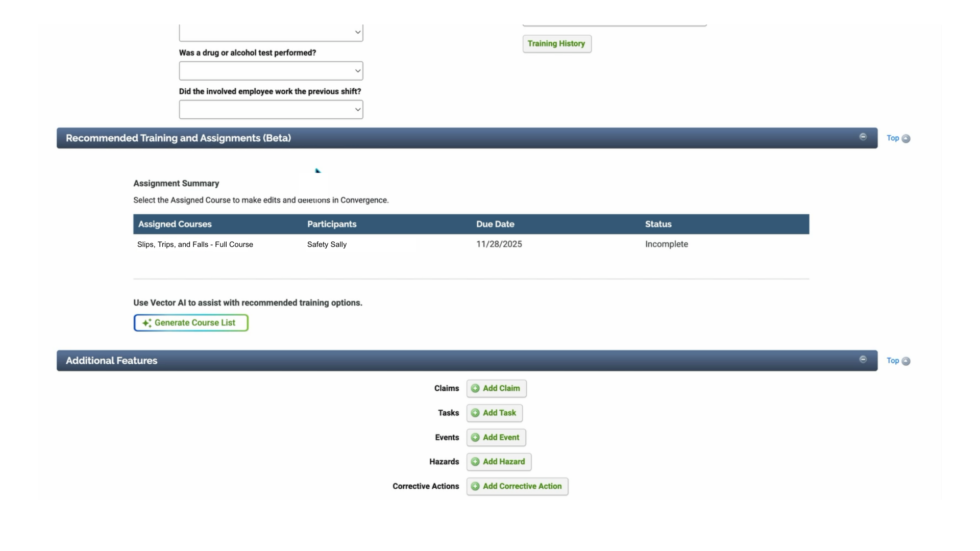Click participant Safety Sally
Screen dimensions: 980x551
coord(327,245)
